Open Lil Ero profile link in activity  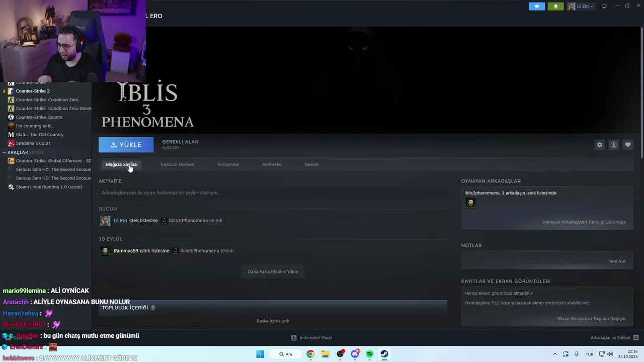coord(120,220)
